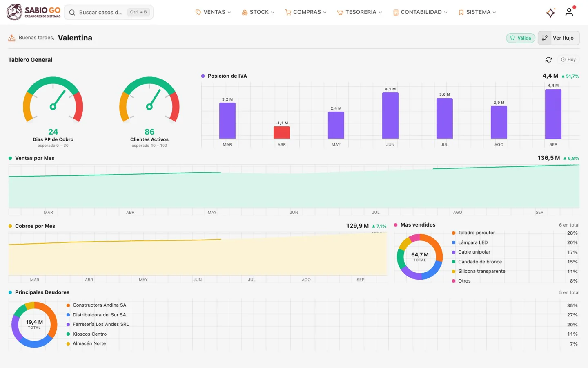Click the Sabio Go logo
Viewport: 588px width, 368px height.
33,12
